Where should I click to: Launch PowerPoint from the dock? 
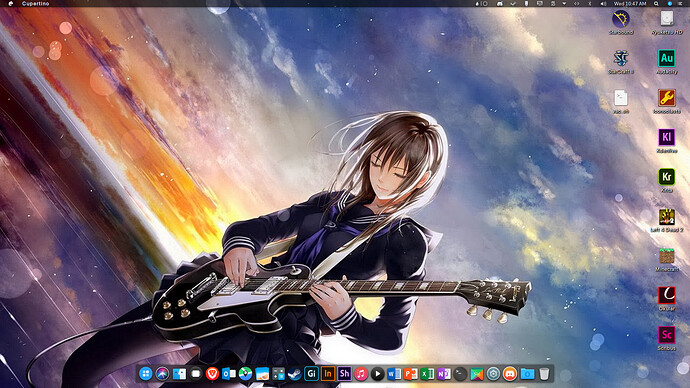411,374
